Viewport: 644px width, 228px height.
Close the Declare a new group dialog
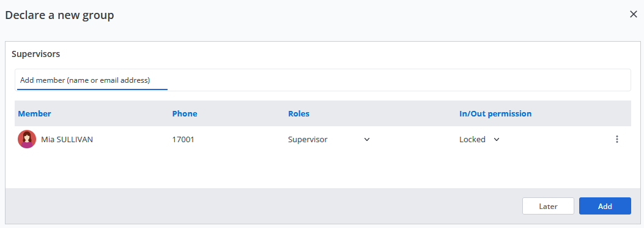(x=634, y=15)
